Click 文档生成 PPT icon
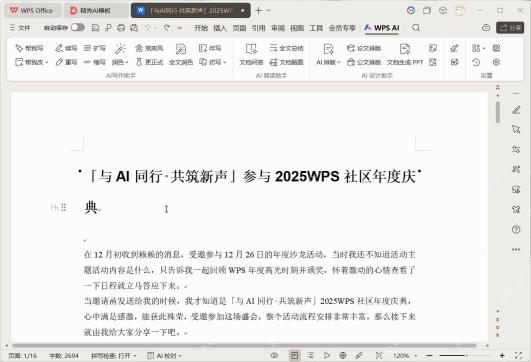 point(405,49)
